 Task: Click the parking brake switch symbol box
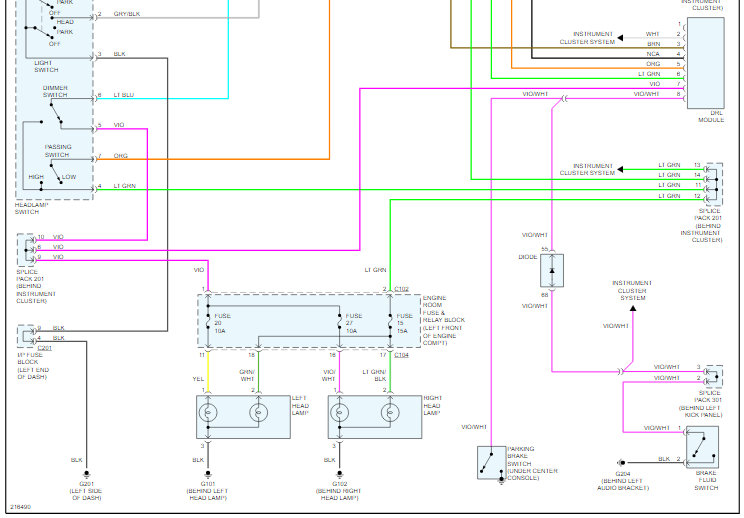[492, 462]
